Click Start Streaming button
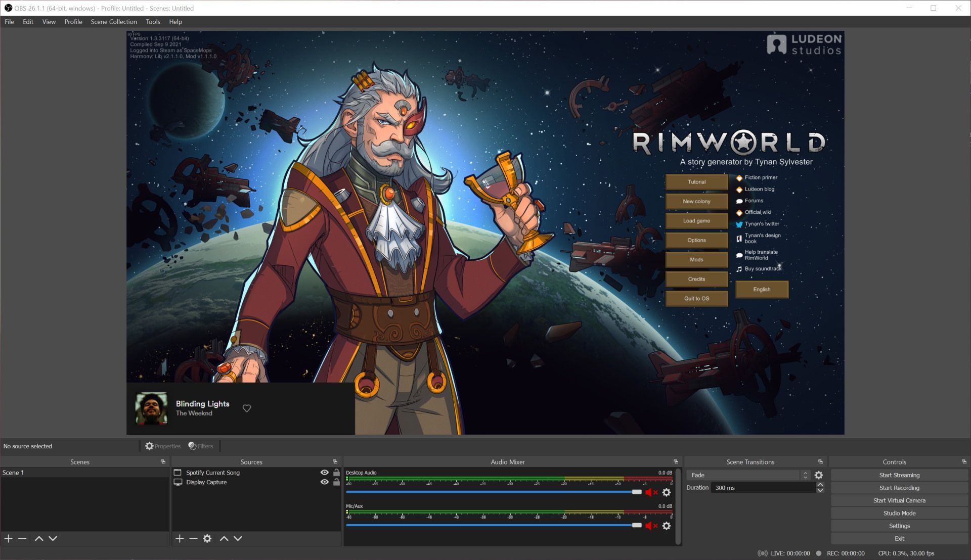 [x=899, y=475]
